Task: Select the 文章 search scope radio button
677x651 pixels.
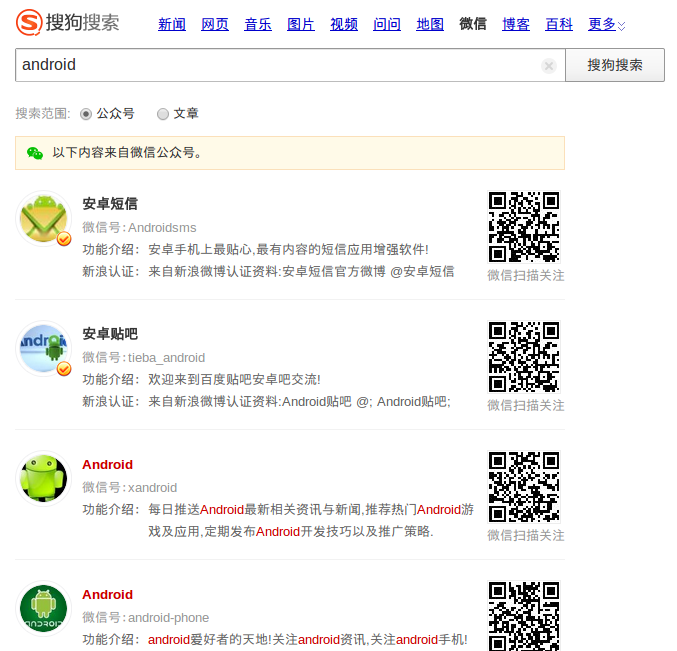Action: 163,114
